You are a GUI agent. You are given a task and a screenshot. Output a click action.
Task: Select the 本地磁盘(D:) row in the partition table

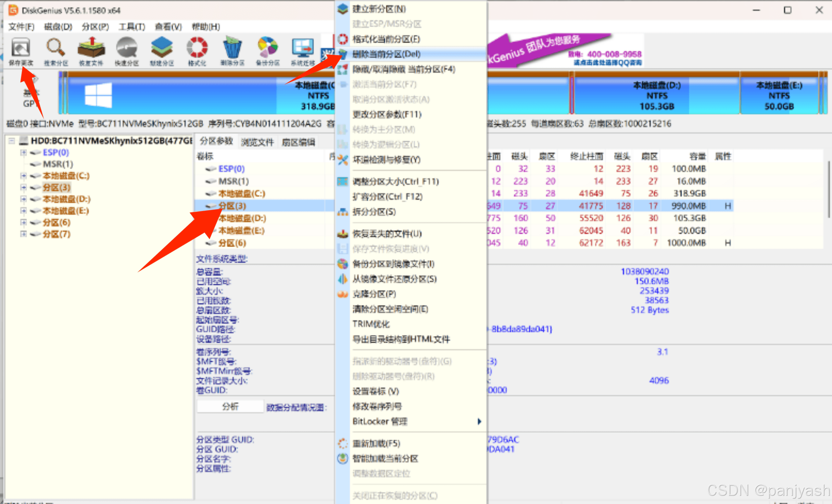[x=242, y=218]
